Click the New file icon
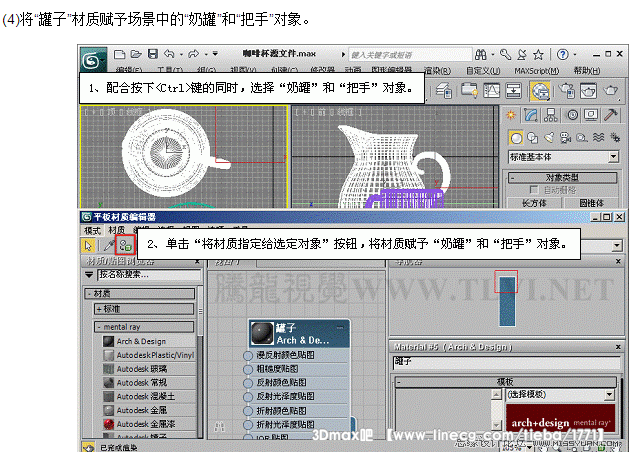The width and height of the screenshot is (633, 452). [119, 54]
